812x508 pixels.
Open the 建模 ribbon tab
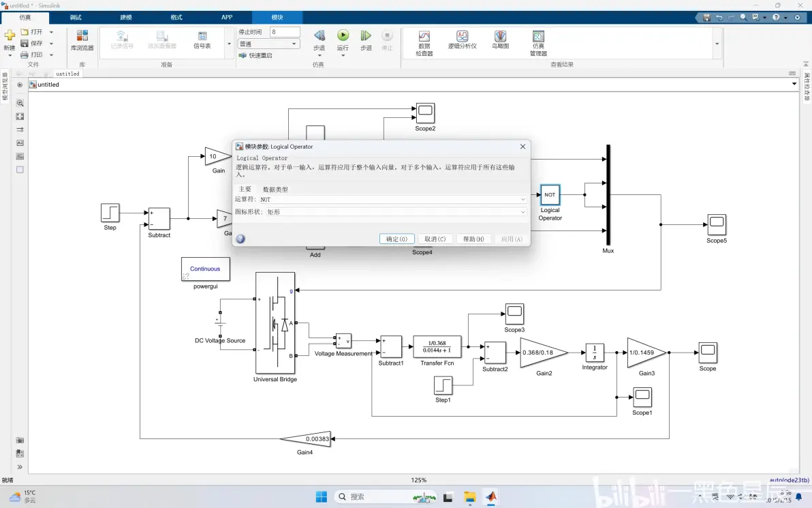(126, 17)
